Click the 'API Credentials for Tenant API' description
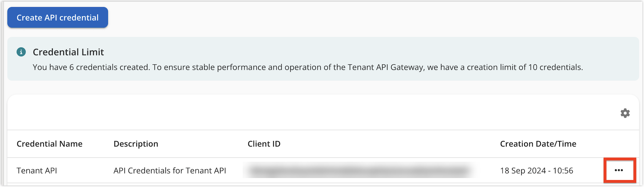 coord(170,171)
